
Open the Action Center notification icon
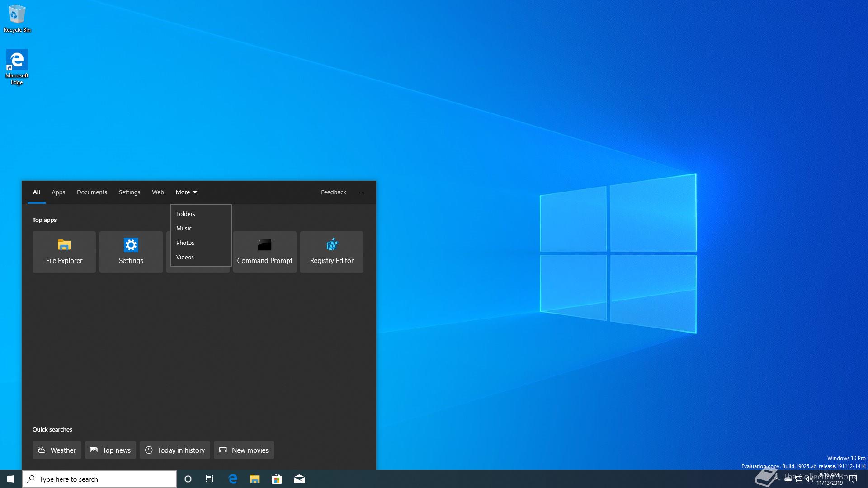point(853,479)
